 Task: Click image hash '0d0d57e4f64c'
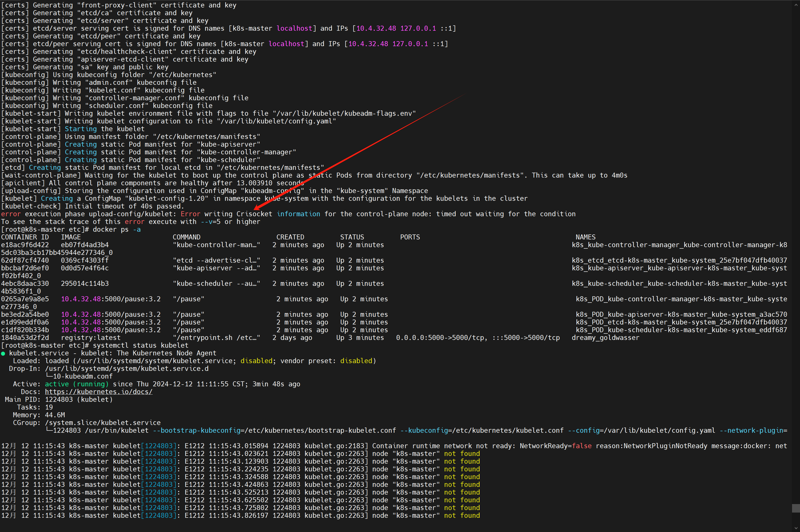(x=85, y=268)
